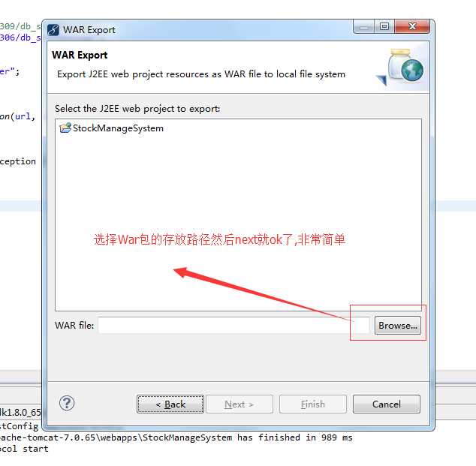Click the jar and globe banner image

[402, 68]
